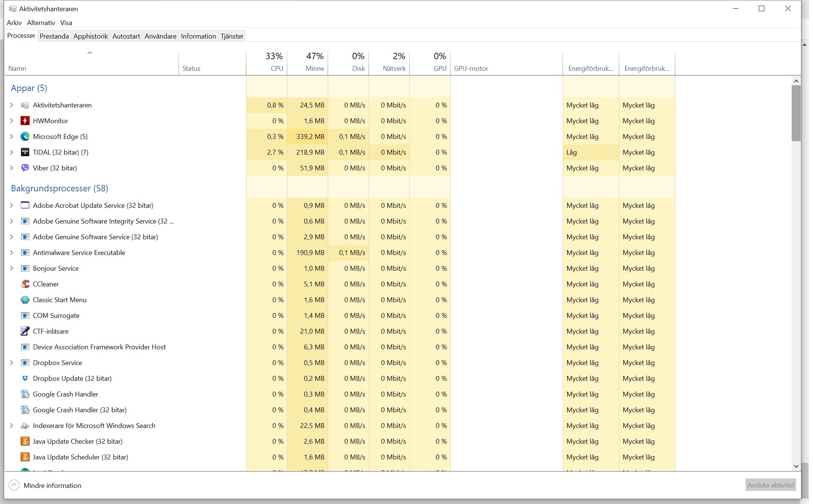Screen dimensions: 813x504
Task: Click the Dropbox Service icon
Action: tap(25, 363)
